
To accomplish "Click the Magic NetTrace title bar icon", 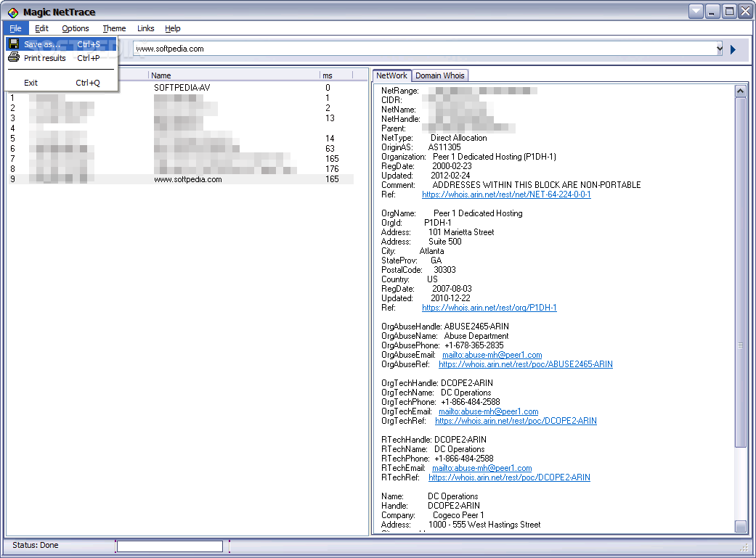I will (x=13, y=12).
